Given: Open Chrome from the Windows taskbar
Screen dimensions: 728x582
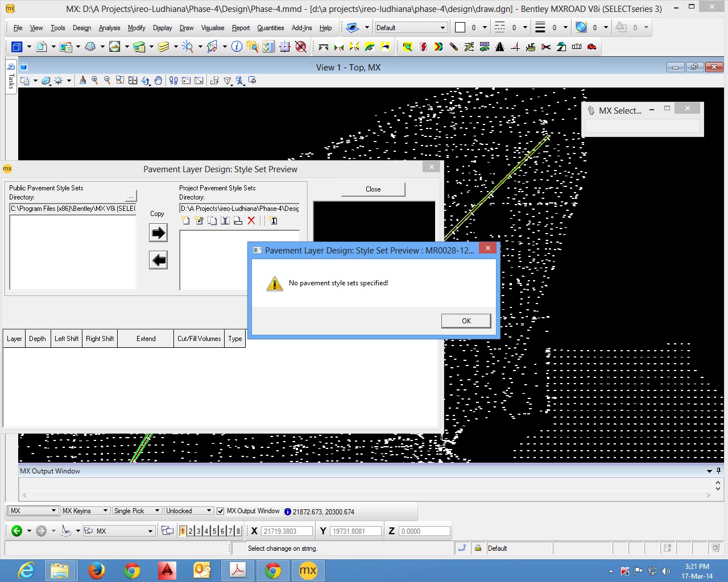Looking at the screenshot, I should coord(132,570).
